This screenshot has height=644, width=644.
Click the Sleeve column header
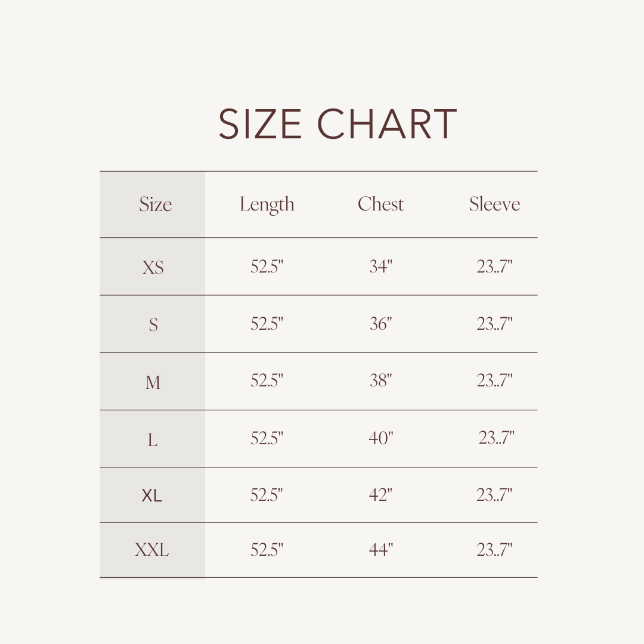[x=494, y=204]
